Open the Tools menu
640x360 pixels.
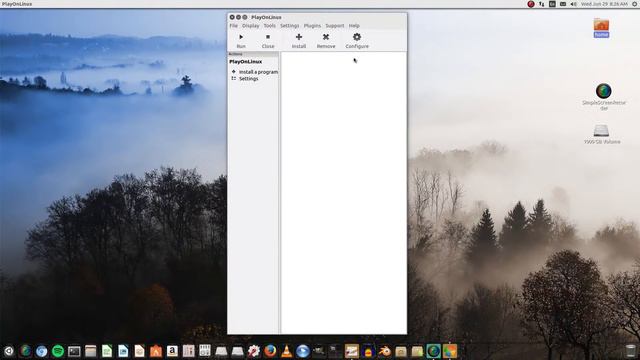[269, 26]
